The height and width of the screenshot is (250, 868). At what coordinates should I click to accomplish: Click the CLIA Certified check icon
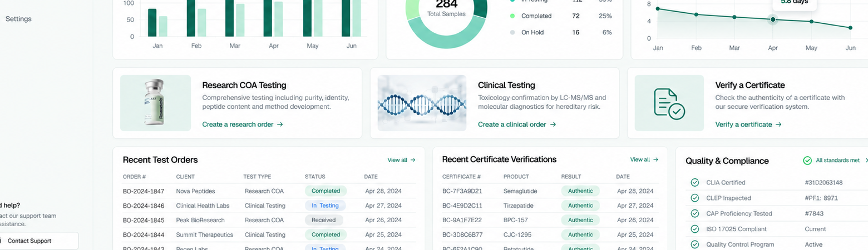coord(694,182)
